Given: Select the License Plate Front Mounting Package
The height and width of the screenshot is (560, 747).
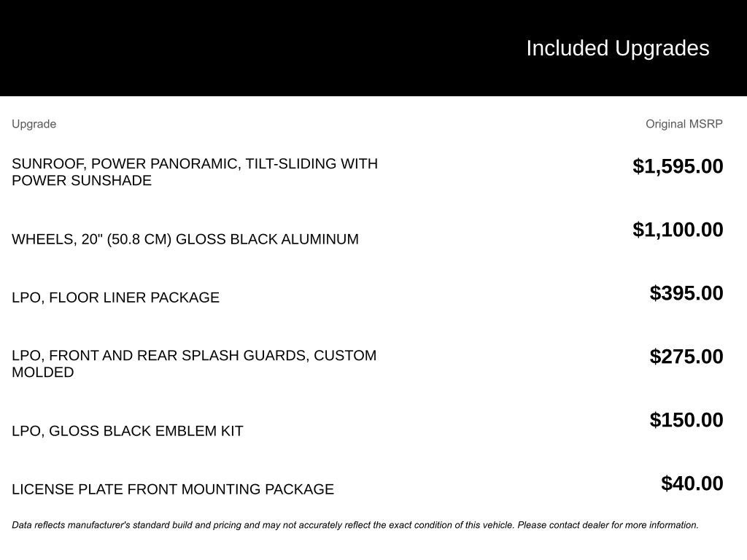Looking at the screenshot, I should coord(173,489).
